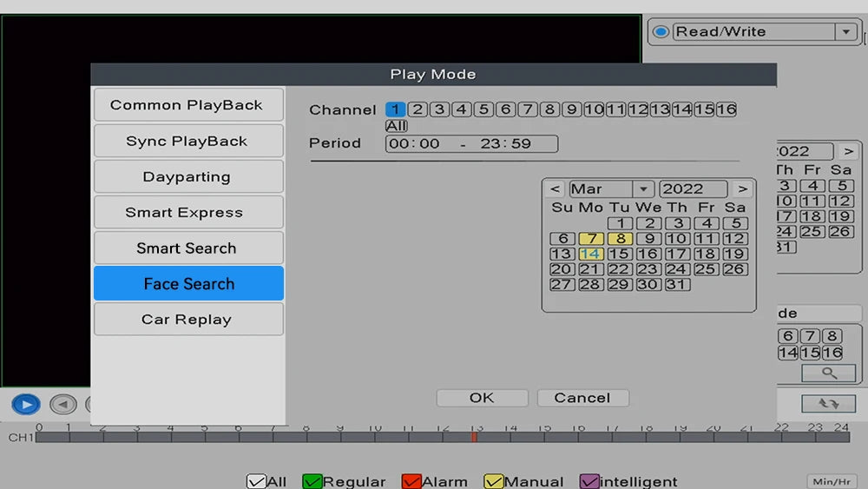The height and width of the screenshot is (489, 868).
Task: Go to next month in dialog calendar
Action: tap(742, 188)
